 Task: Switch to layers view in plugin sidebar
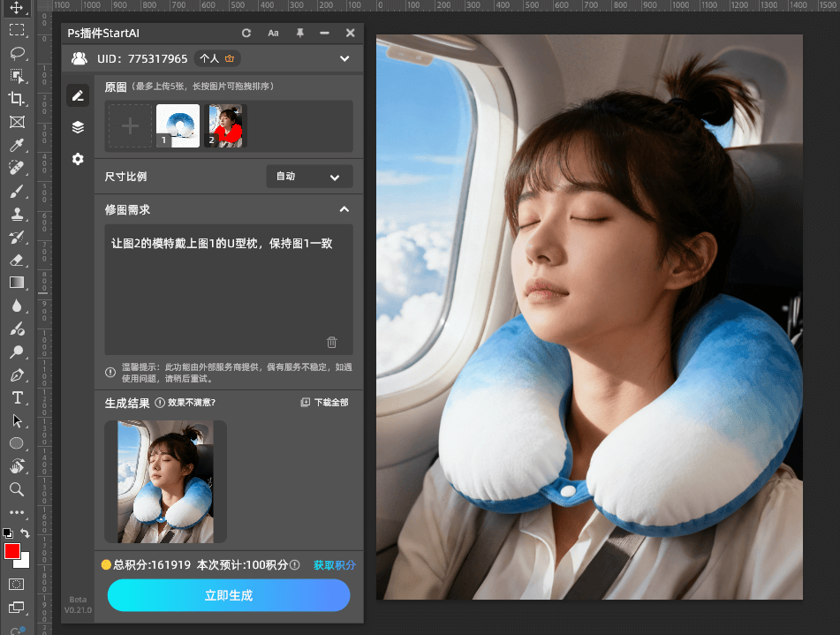point(78,126)
